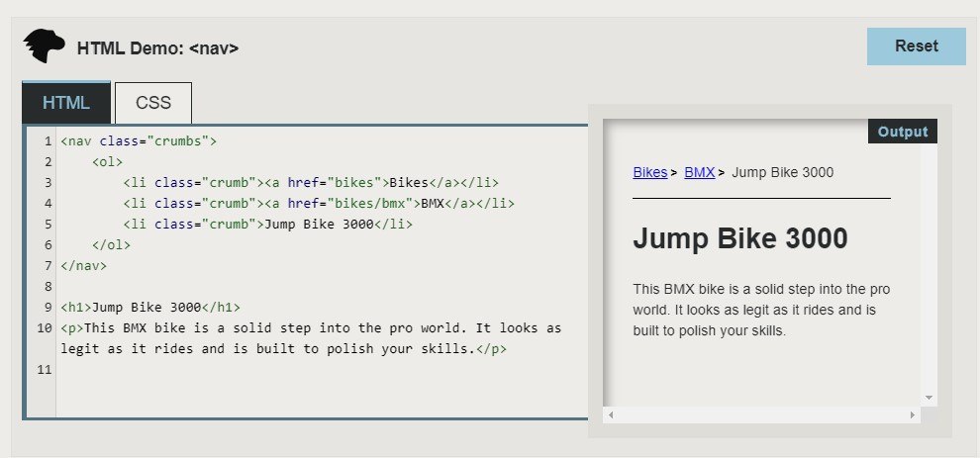Click the output paragraph about BMX bike
This screenshot has width=980, height=458.
(761, 310)
